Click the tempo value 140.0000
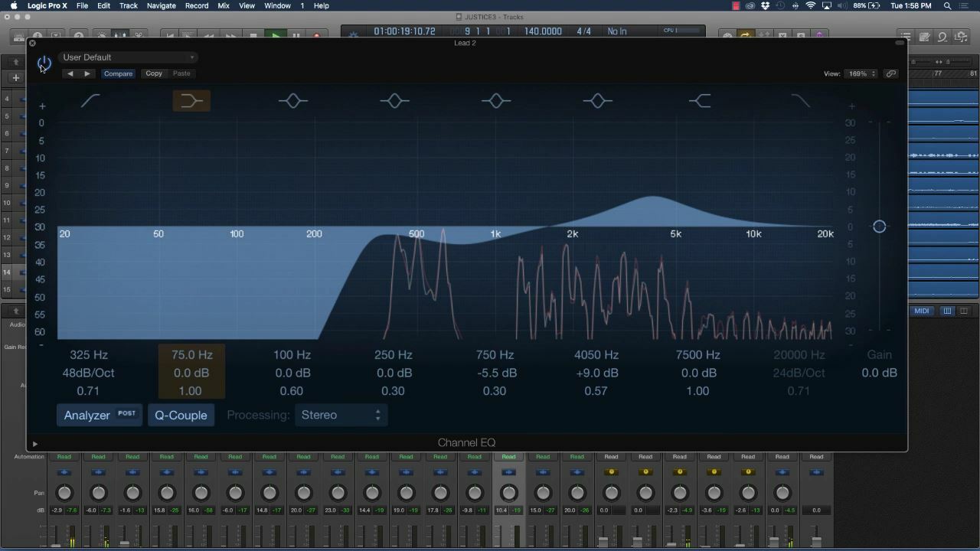Image resolution: width=980 pixels, height=551 pixels. [x=543, y=31]
